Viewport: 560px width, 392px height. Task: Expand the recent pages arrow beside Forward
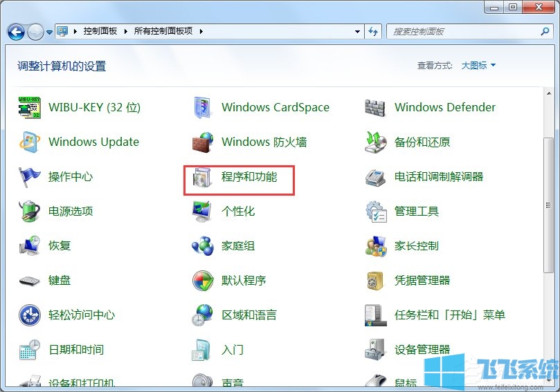tap(49, 32)
